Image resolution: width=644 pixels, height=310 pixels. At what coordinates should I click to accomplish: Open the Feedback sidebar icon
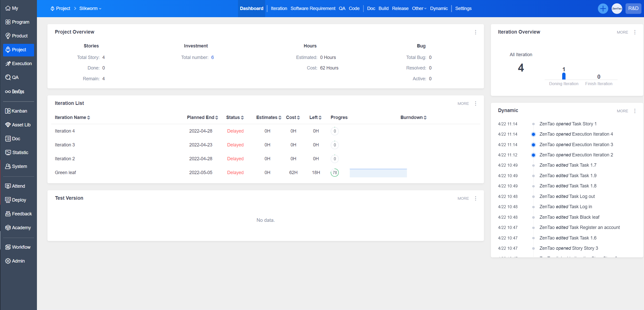pos(8,214)
